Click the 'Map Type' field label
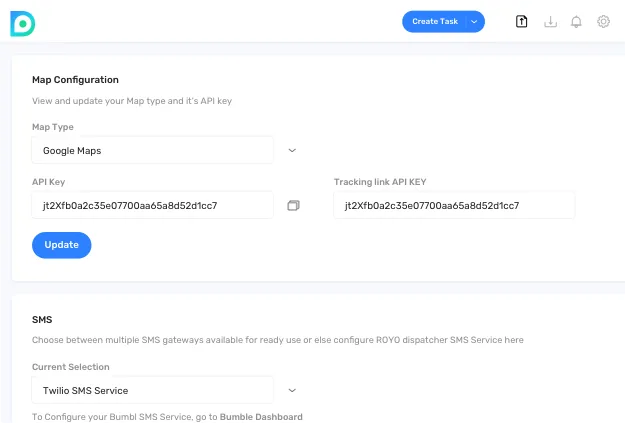Screen dimensions: 625x424 click(x=53, y=127)
